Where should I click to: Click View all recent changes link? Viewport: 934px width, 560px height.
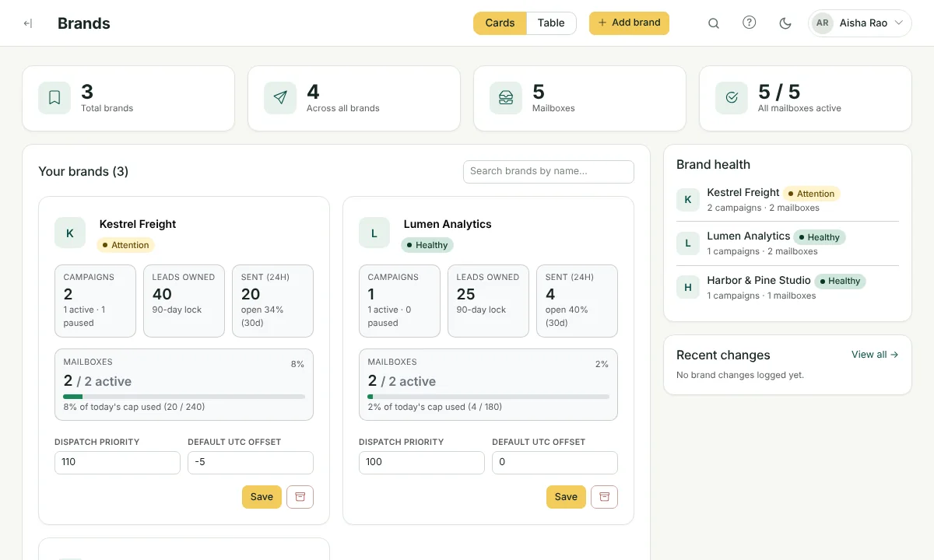pyautogui.click(x=875, y=355)
